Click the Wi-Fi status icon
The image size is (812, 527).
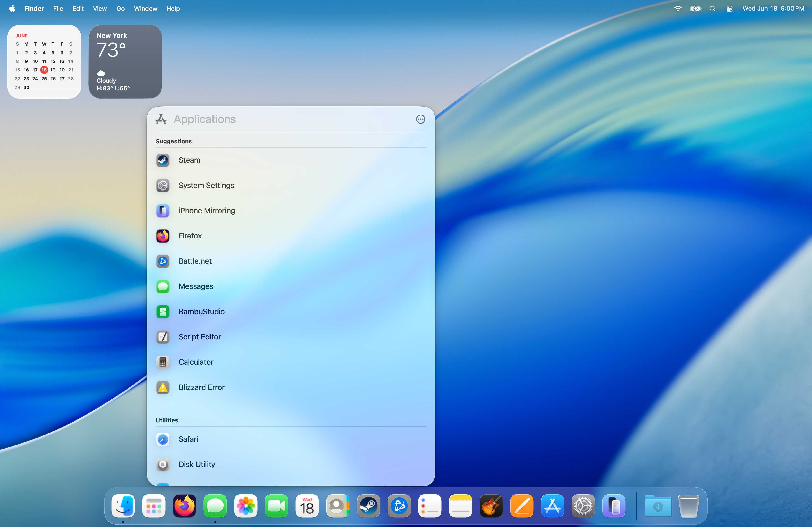click(x=678, y=9)
